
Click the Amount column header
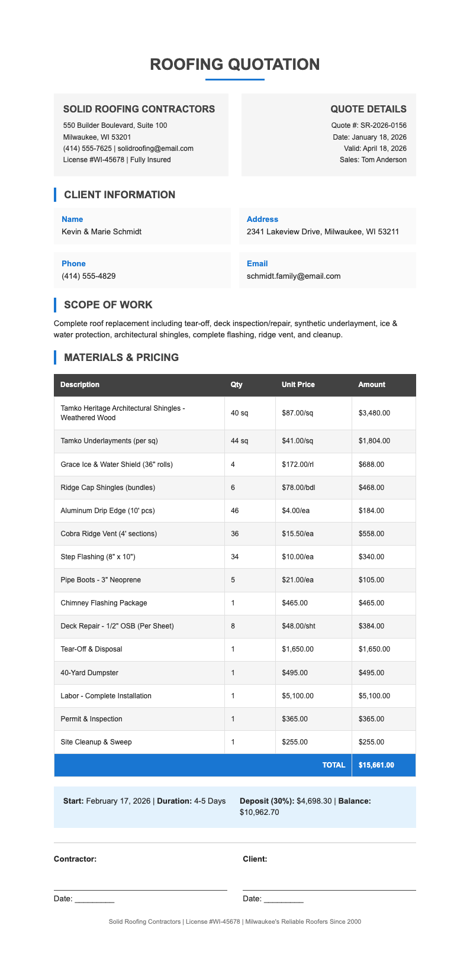[x=372, y=385]
